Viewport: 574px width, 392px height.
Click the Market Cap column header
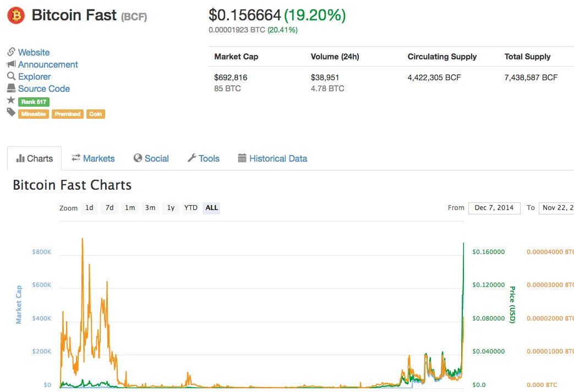click(236, 57)
